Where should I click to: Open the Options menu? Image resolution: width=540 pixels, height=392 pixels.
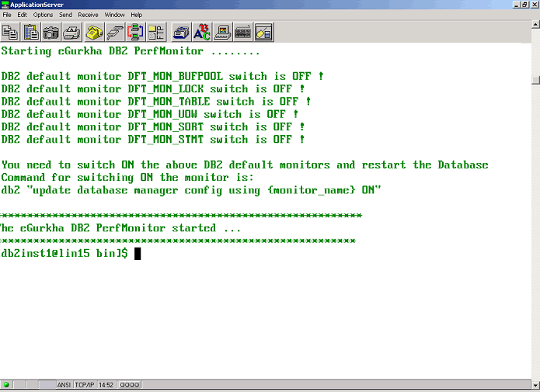[43, 15]
